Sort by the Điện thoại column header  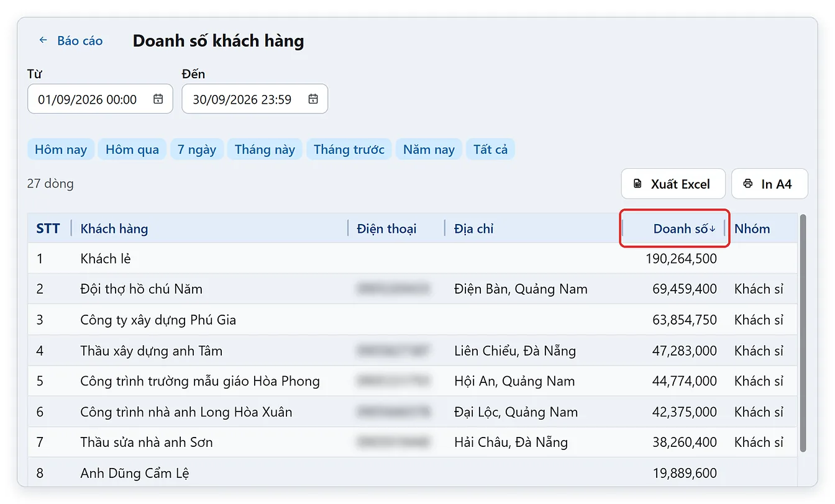[386, 228]
